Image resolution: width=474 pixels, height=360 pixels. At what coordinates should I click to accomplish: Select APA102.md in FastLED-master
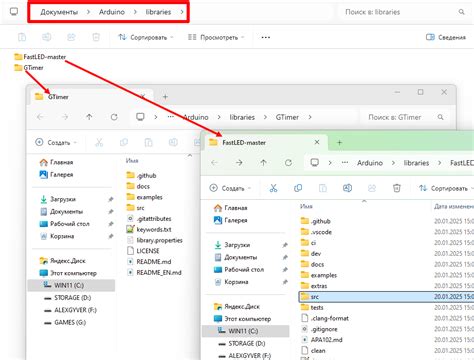[322, 340]
